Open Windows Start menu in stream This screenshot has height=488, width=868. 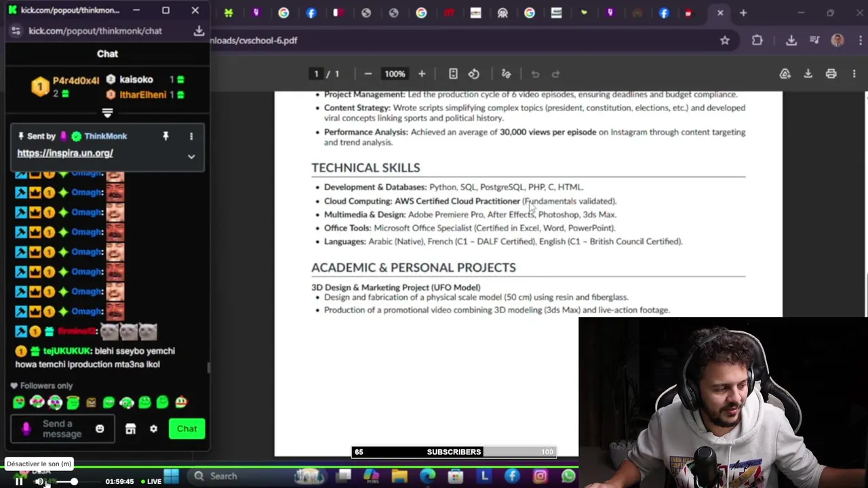[x=172, y=476]
